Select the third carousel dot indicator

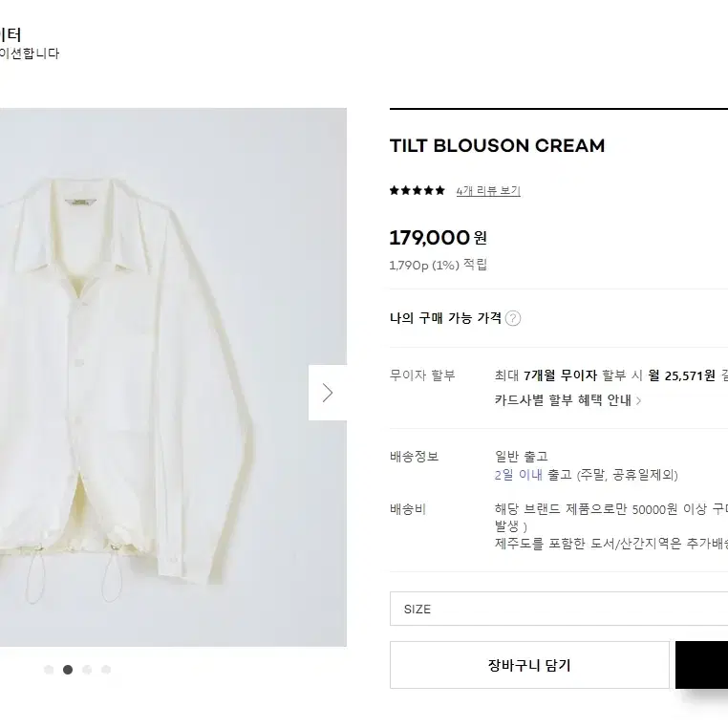tap(87, 670)
